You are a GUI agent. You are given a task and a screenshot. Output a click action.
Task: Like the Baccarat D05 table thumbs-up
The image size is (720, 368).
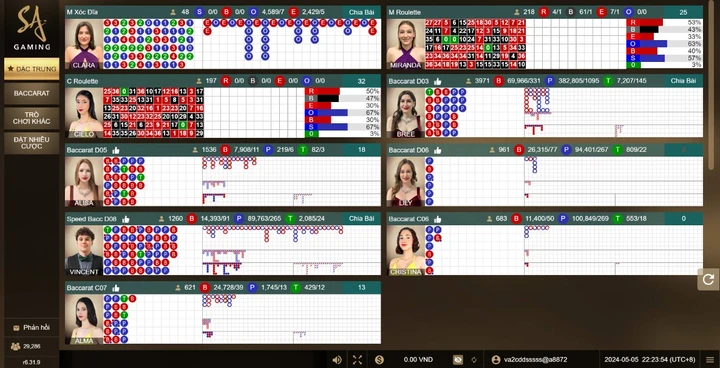[116, 150]
